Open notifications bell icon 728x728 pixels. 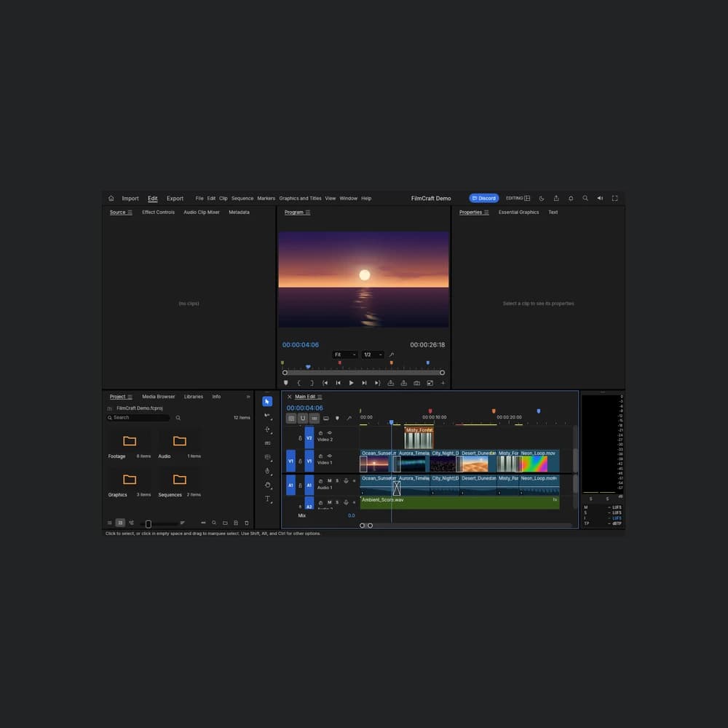(571, 198)
